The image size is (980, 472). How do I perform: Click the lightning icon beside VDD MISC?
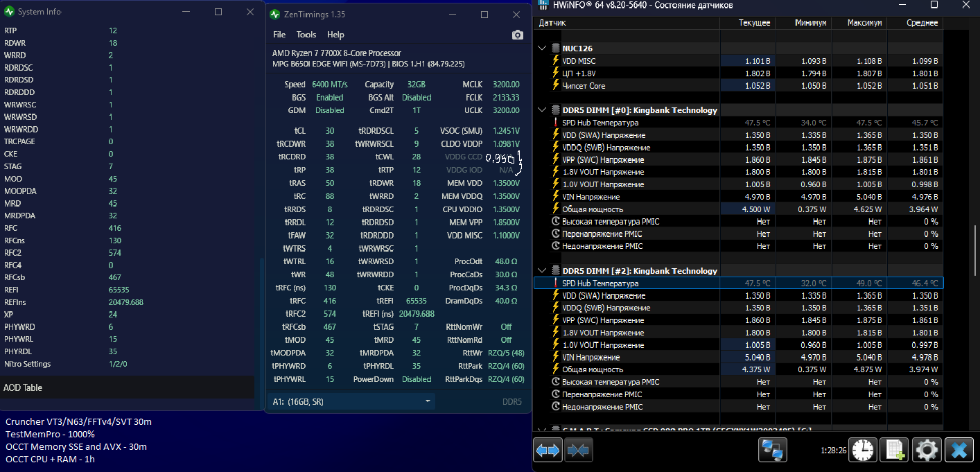coord(555,61)
